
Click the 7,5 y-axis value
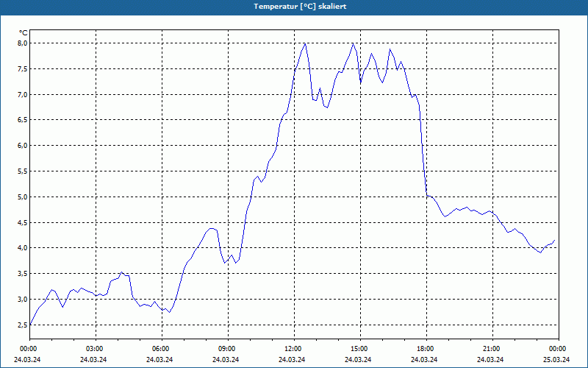23,68
